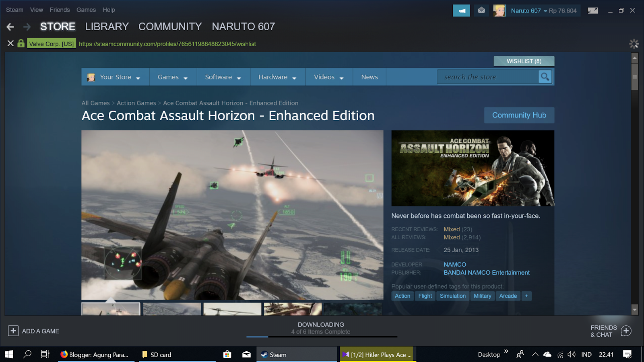Click the plus icon next to Add a Game
644x362 pixels.
click(13, 331)
